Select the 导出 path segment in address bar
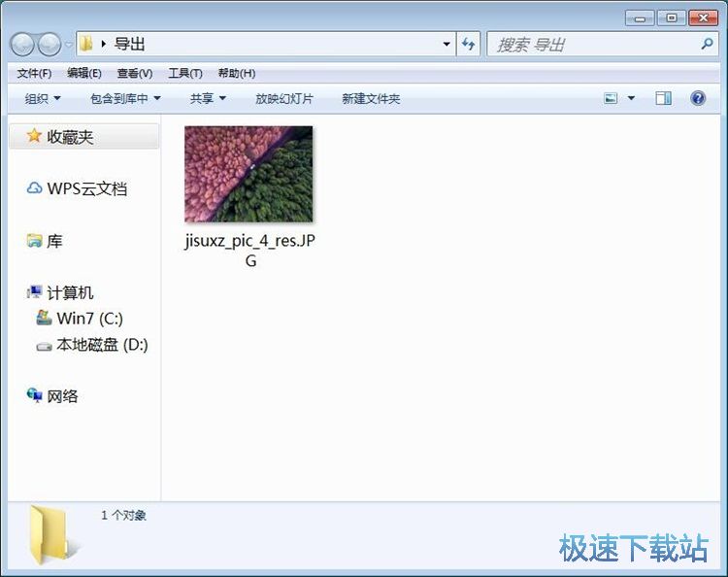The image size is (728, 577). 129,44
